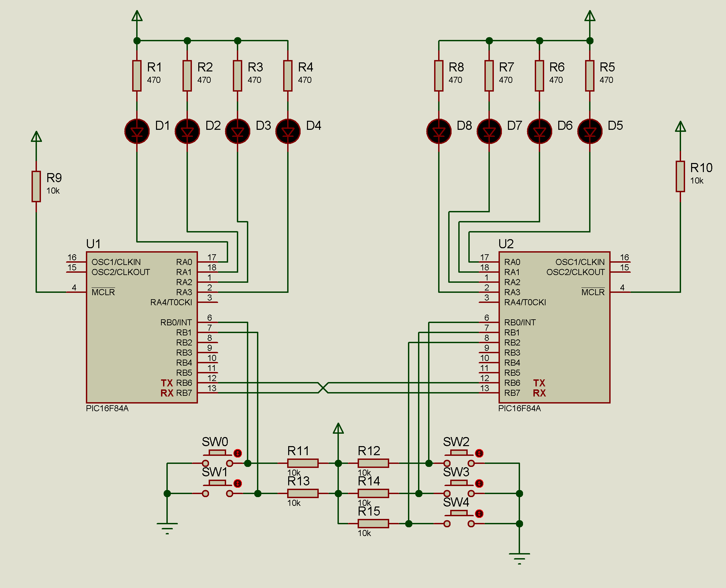Click U2 RB0/INT pin label

(x=520, y=322)
